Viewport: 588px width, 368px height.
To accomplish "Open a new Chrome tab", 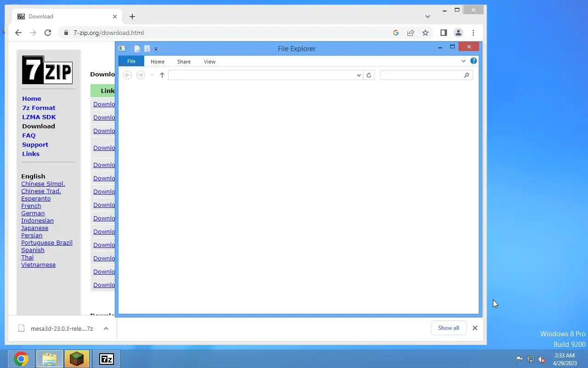I will click(132, 17).
